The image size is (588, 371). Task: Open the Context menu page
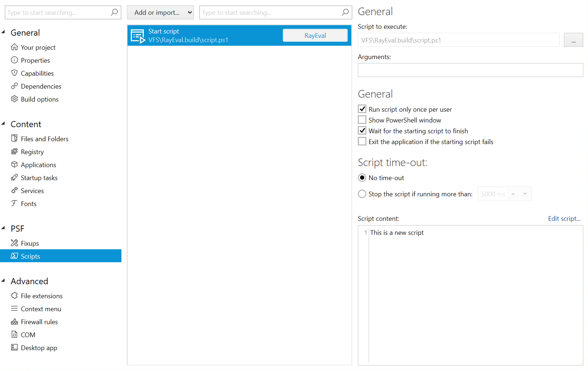click(x=41, y=309)
